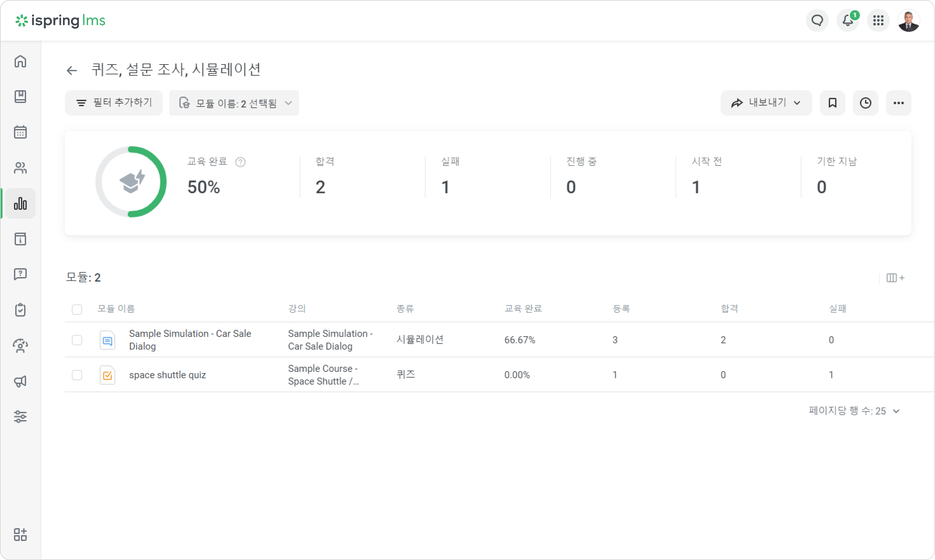Open the clipboard checkmark icon in sidebar

tap(20, 310)
